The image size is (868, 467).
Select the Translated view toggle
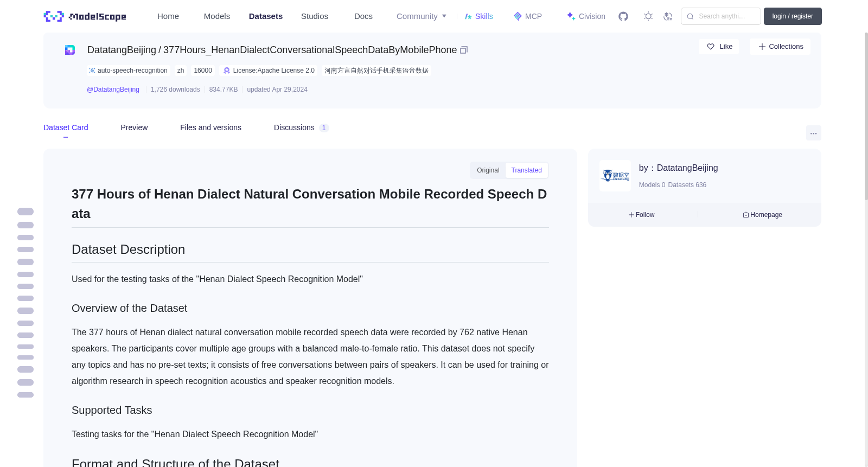pos(526,170)
